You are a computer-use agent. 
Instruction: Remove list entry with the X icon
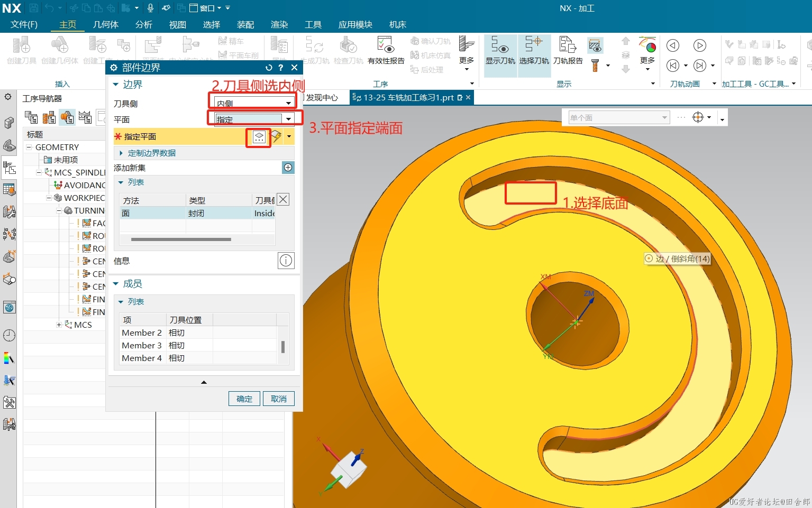tap(283, 199)
